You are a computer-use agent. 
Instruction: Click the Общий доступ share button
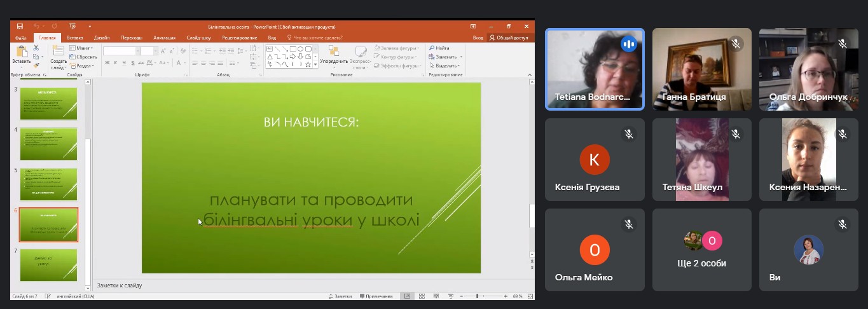point(509,38)
